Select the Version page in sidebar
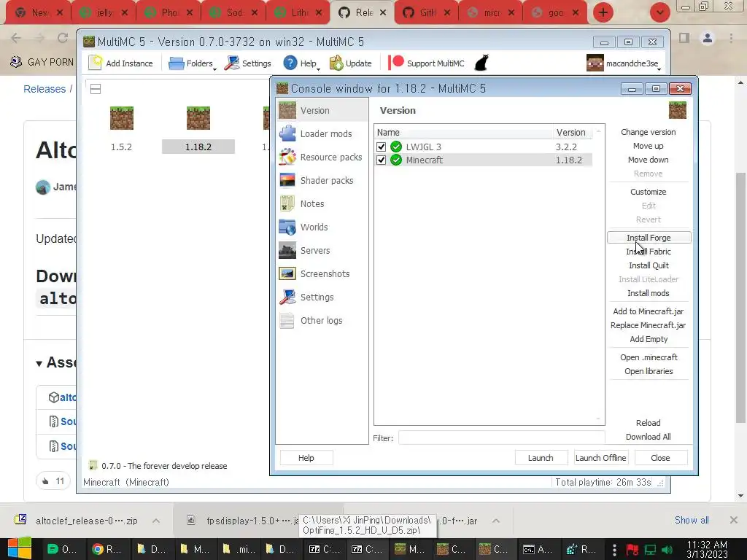 click(322, 111)
